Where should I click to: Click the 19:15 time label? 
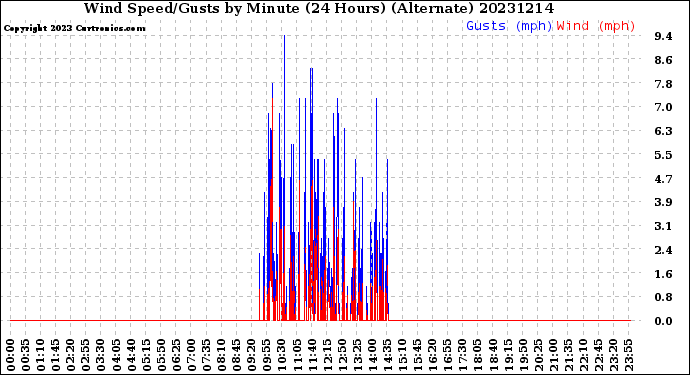(x=508, y=355)
